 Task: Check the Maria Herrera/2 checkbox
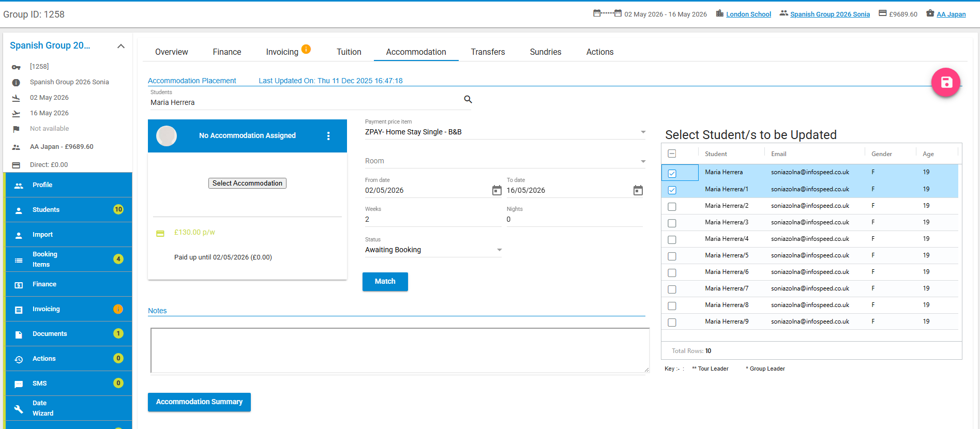(x=672, y=206)
